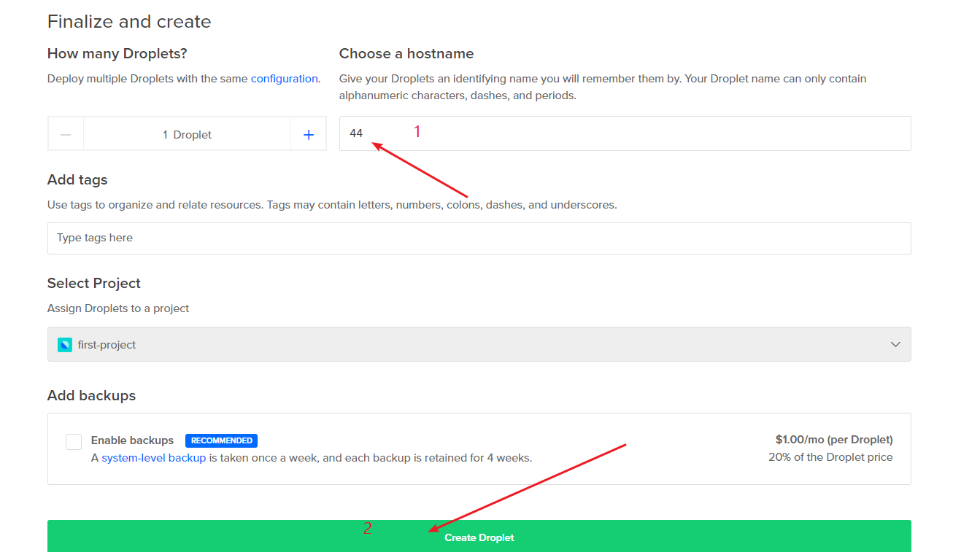Click the 'Type tags here' field
Viewport: 980px width, 552px height.
[x=479, y=238]
